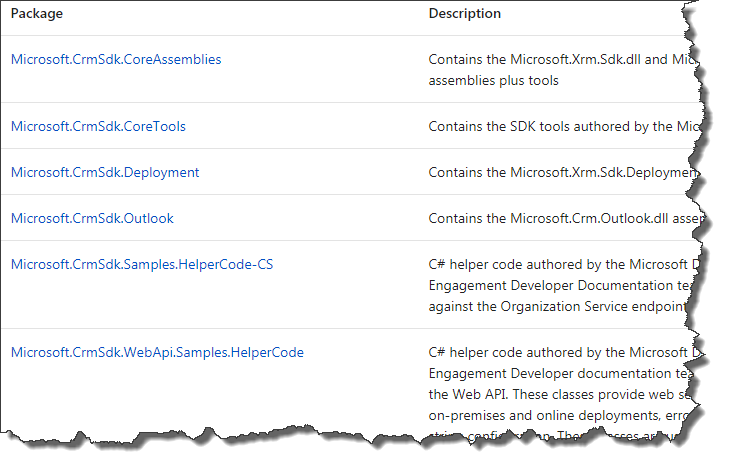The image size is (729, 470).
Task: Follow the Microsoft.CrmSdk.Deployment link
Action: coord(105,172)
